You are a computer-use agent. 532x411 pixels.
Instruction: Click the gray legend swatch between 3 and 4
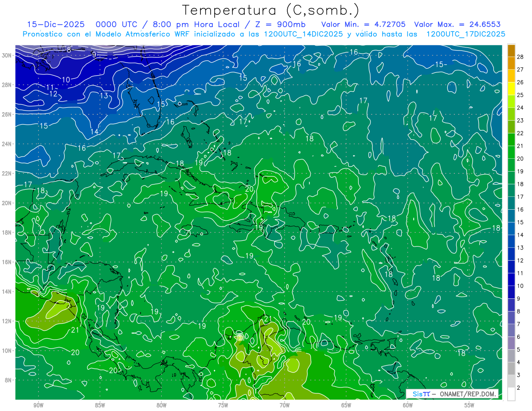(x=511, y=369)
